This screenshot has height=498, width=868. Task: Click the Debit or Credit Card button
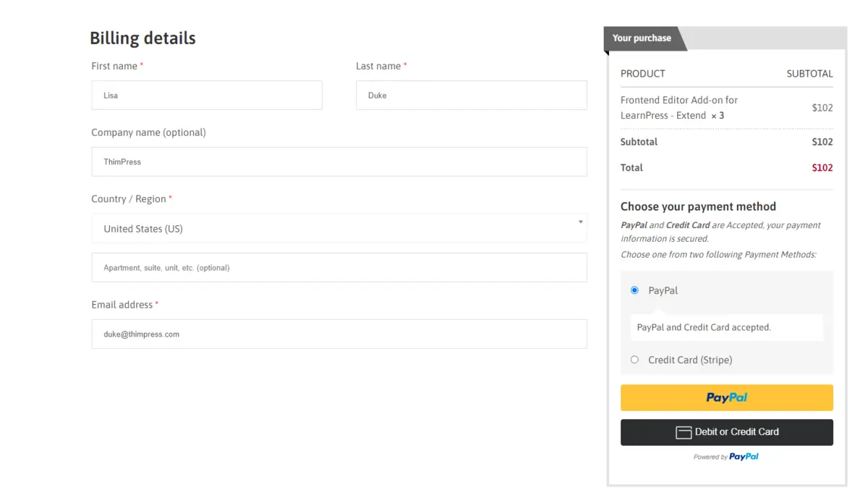[726, 432]
